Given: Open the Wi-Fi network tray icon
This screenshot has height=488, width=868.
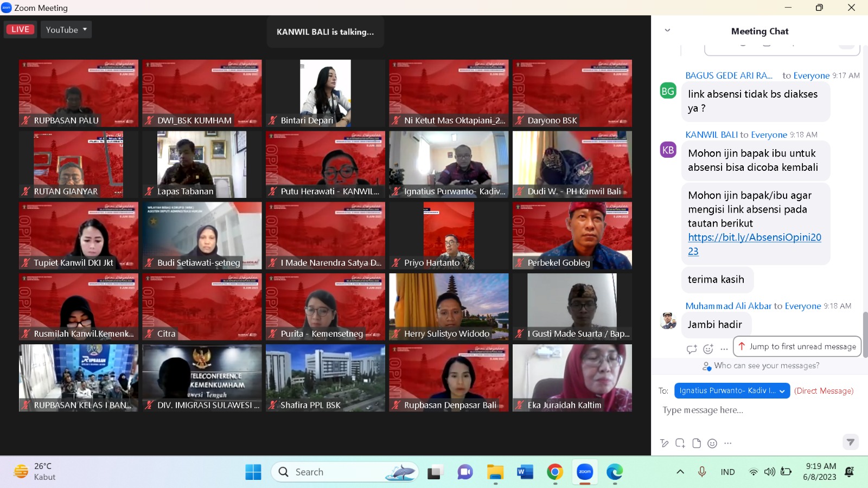Looking at the screenshot, I should pos(754,472).
